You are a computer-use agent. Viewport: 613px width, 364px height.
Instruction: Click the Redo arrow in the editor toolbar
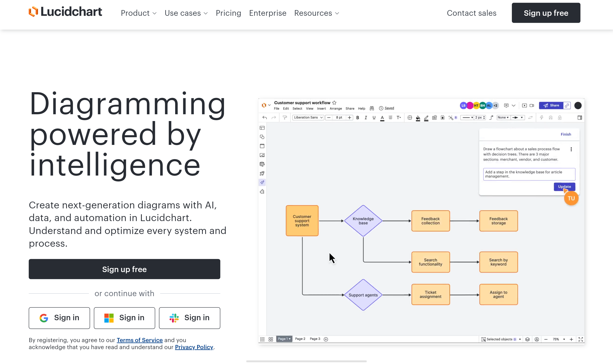tap(274, 118)
